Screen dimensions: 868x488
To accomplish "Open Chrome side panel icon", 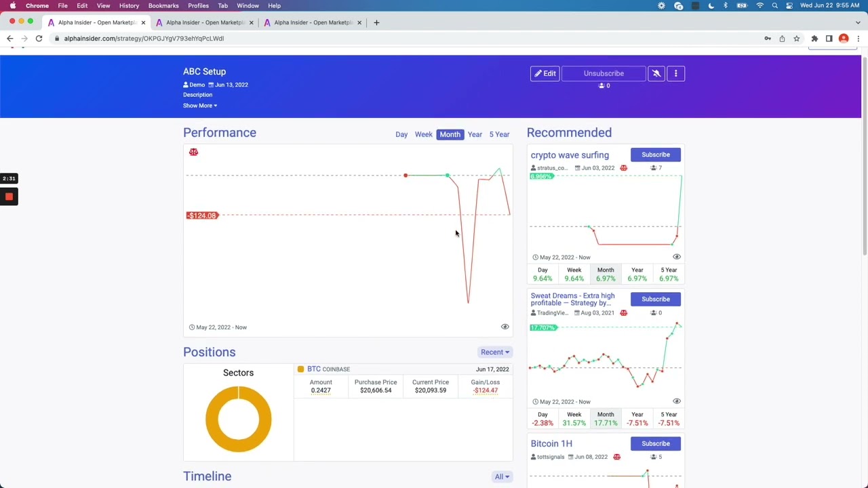I will click(829, 39).
